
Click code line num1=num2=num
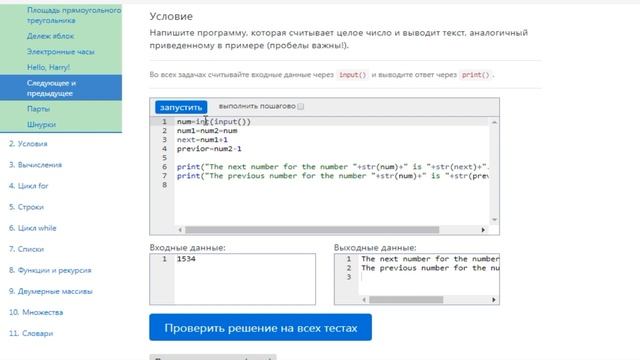(x=207, y=131)
